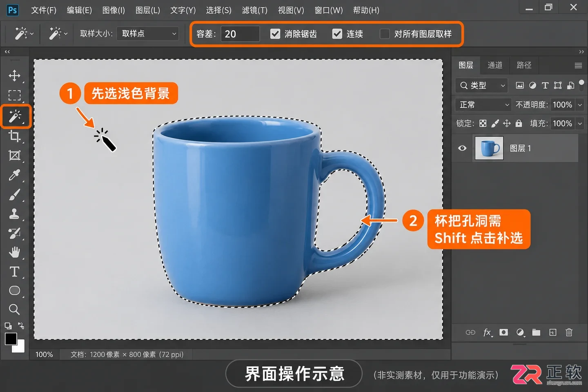Select the History Brush tool
Screen dimensions: 588x392
14,233
